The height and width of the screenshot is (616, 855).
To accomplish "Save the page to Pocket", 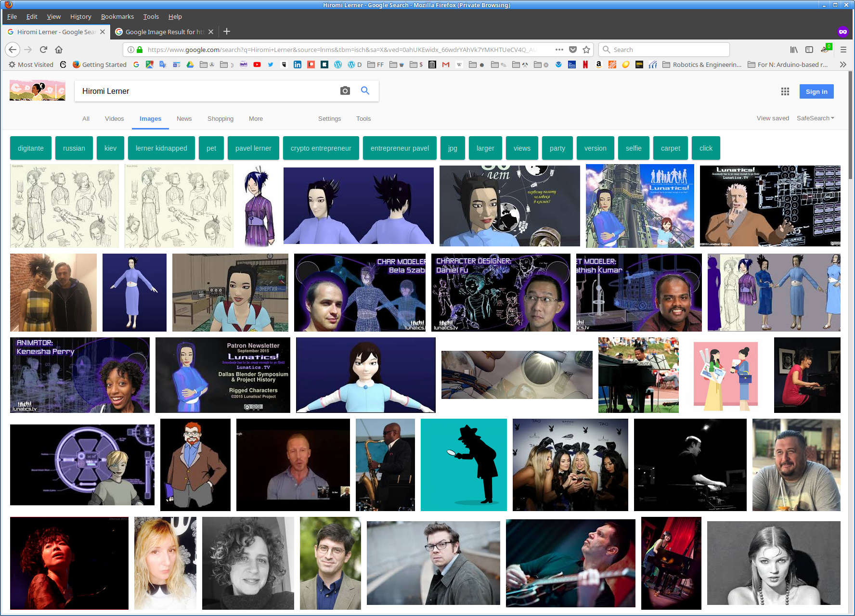I will tap(572, 50).
